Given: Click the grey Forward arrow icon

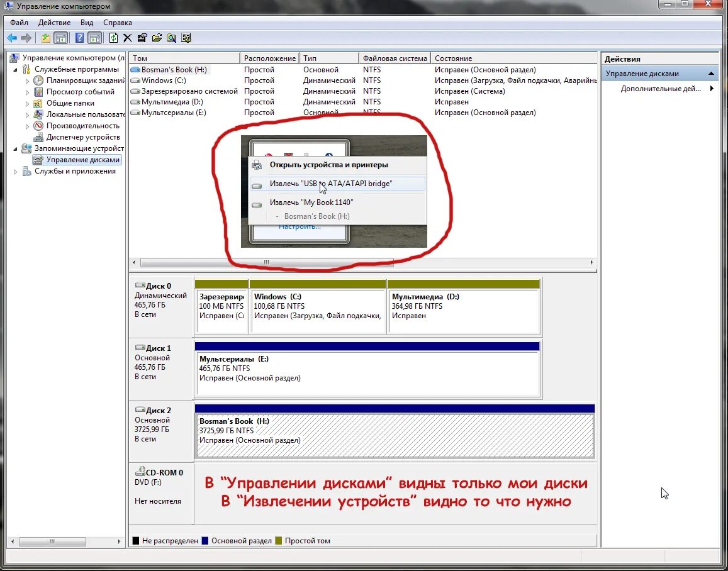Looking at the screenshot, I should click(26, 38).
